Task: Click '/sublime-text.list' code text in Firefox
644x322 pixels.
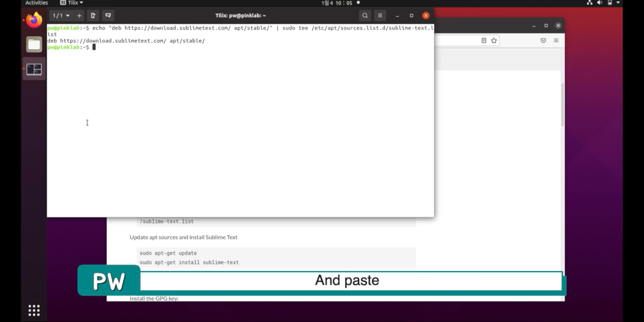Action: 167,221
